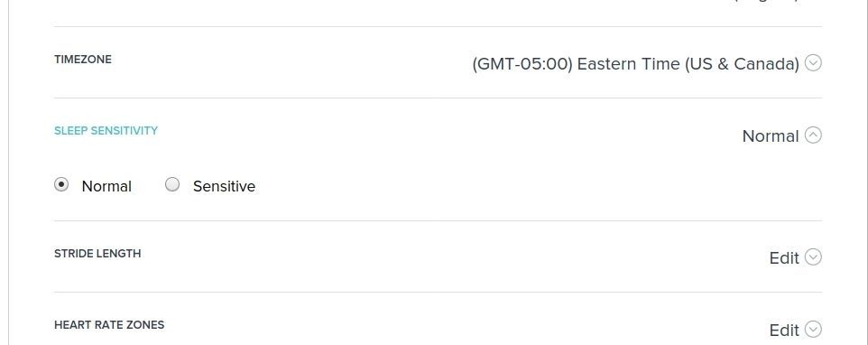Screen dimensions: 868x345
Task: Collapse the SLEEP SENSITIVITY heading
Action: point(106,131)
